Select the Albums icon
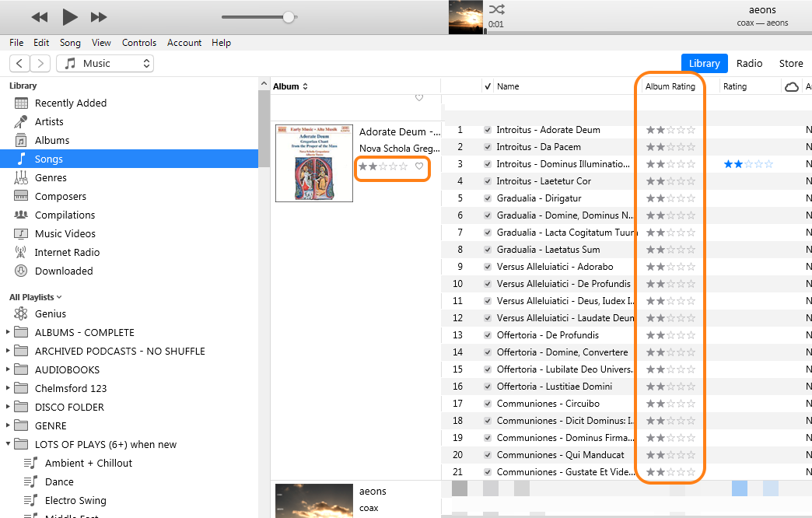812x518 pixels. (21, 140)
